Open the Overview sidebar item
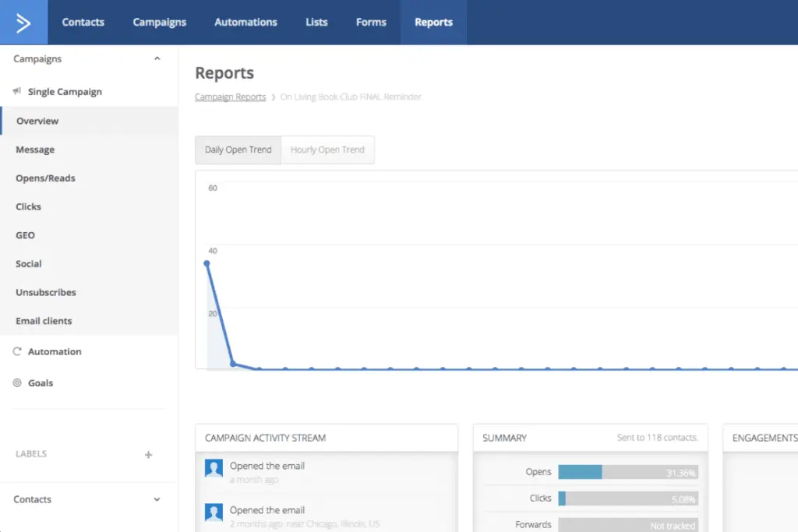 point(89,121)
